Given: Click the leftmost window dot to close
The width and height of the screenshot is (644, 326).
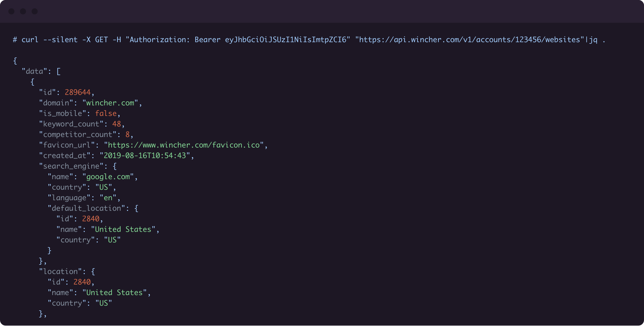Looking at the screenshot, I should [x=11, y=11].
